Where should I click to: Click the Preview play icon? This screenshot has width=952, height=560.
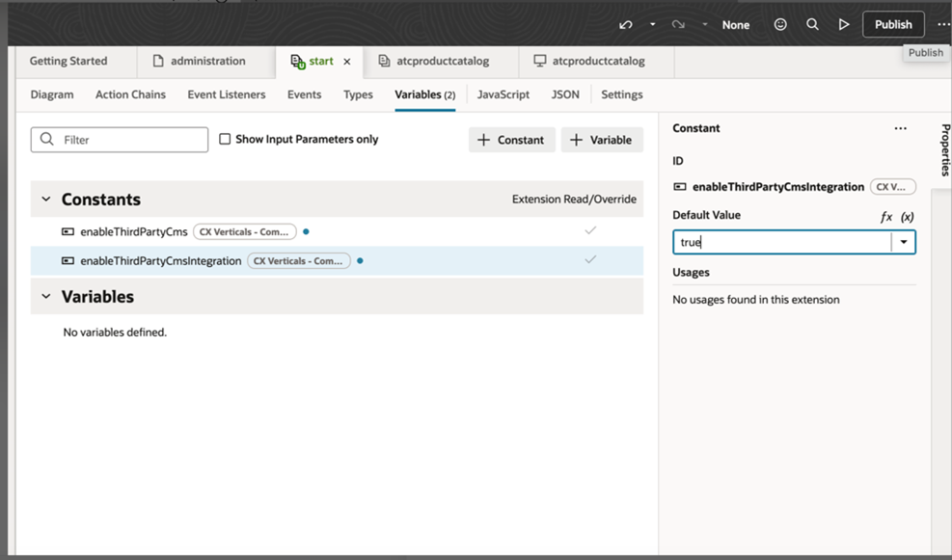coord(843,24)
